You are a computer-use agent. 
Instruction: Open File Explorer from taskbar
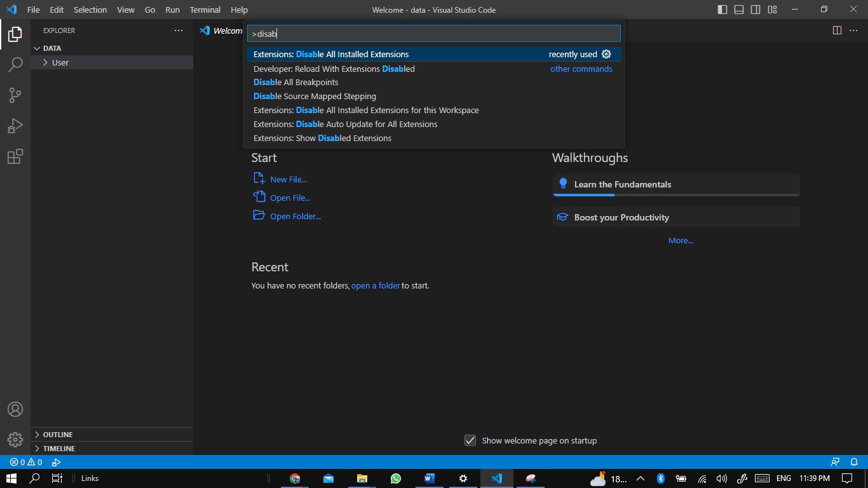[362, 478]
